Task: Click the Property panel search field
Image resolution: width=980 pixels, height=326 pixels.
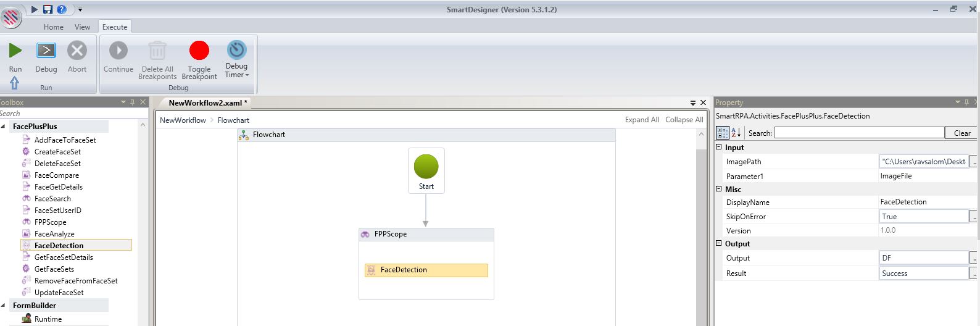Action: [859, 133]
